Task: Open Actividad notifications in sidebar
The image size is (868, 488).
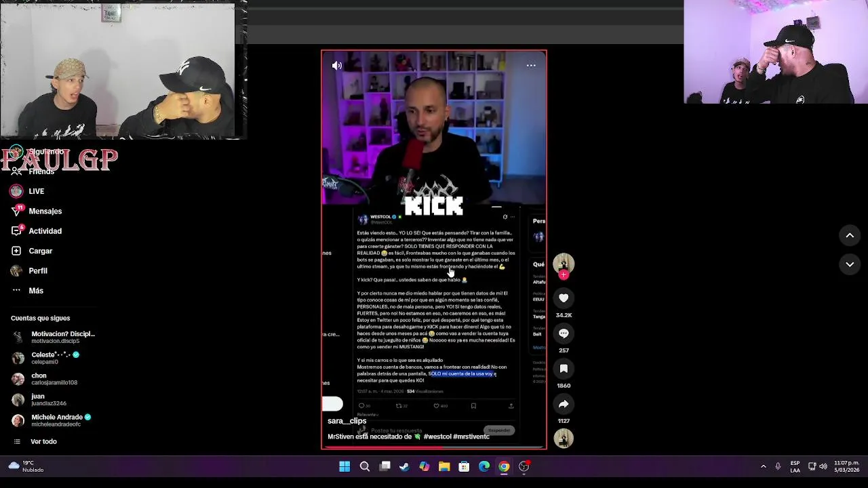Action: (x=45, y=231)
